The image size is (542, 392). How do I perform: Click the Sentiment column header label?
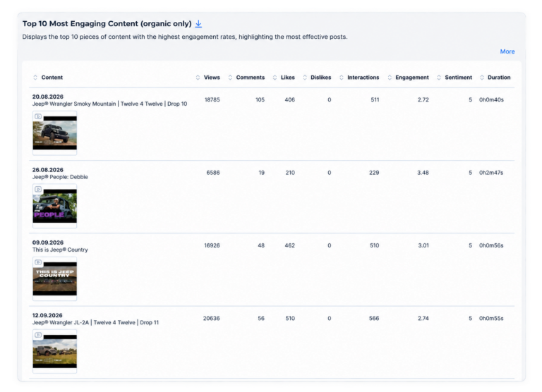(x=458, y=78)
